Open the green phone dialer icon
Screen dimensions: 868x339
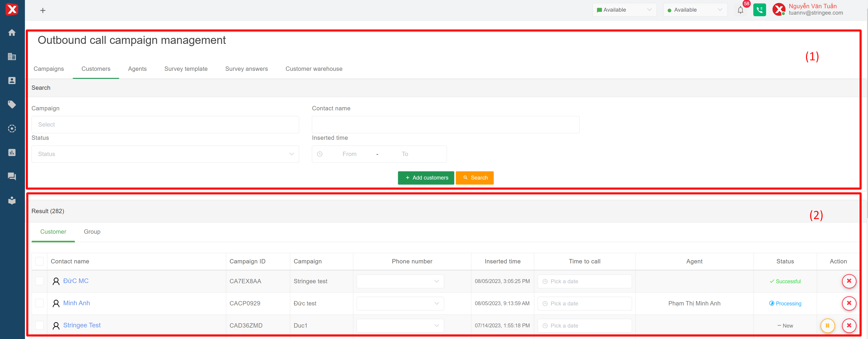coord(759,10)
